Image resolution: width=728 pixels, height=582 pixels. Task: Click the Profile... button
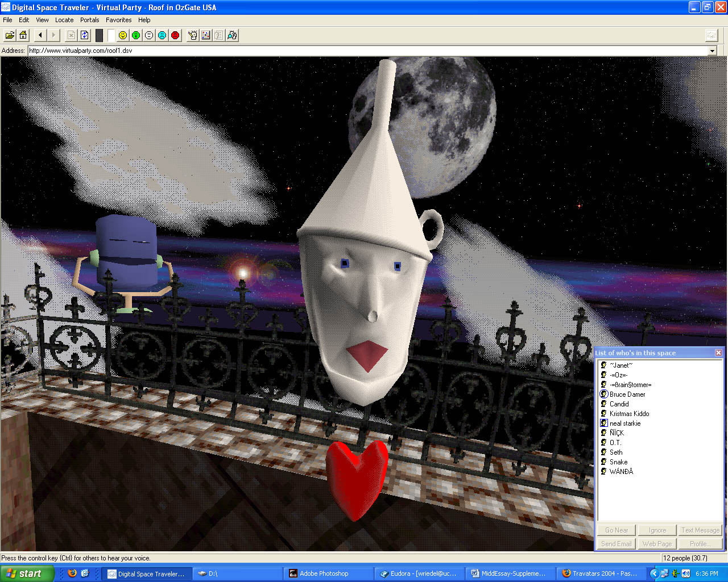click(700, 544)
